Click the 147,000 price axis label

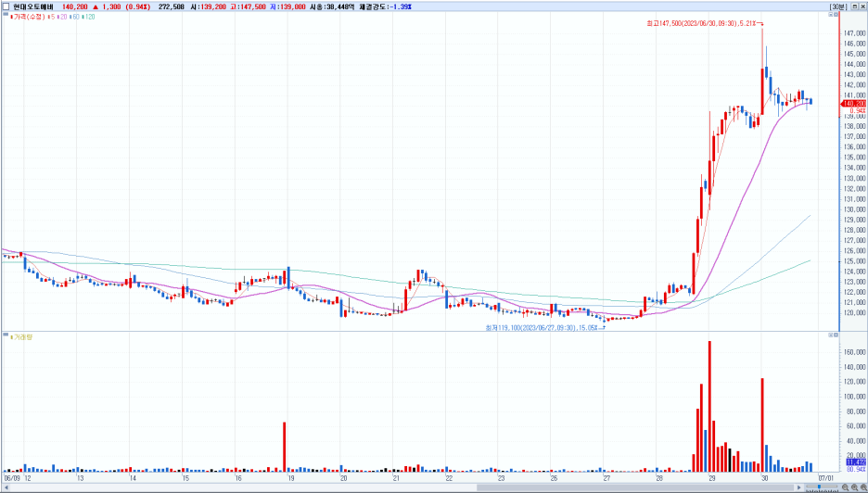click(855, 33)
